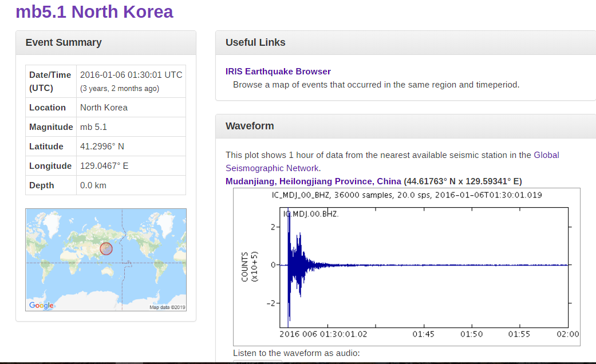Click the Event Summary panel header
Image resolution: width=596 pixels, height=364 pixels.
click(106, 42)
